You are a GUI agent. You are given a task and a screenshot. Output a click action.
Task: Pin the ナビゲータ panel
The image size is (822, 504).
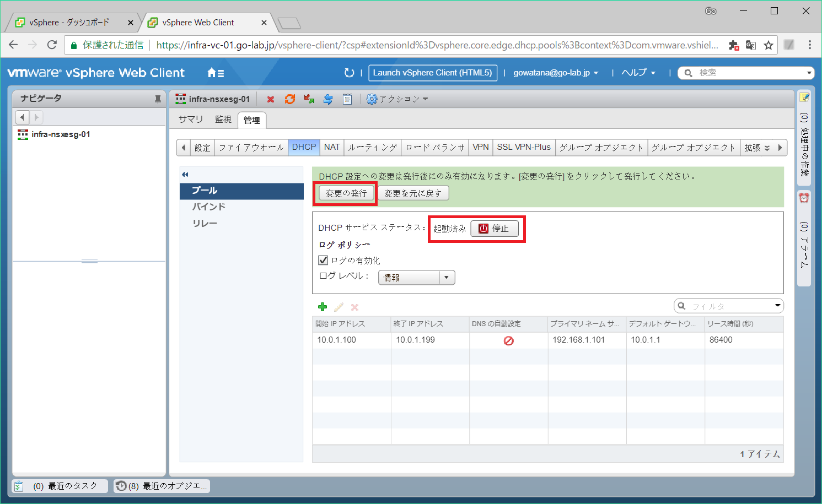(x=158, y=99)
